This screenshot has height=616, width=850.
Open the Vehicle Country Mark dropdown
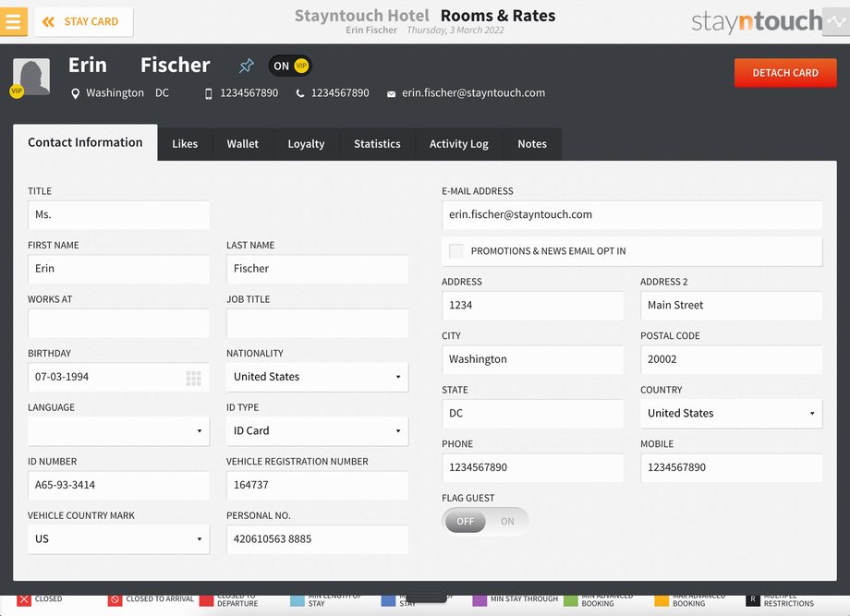point(118,539)
